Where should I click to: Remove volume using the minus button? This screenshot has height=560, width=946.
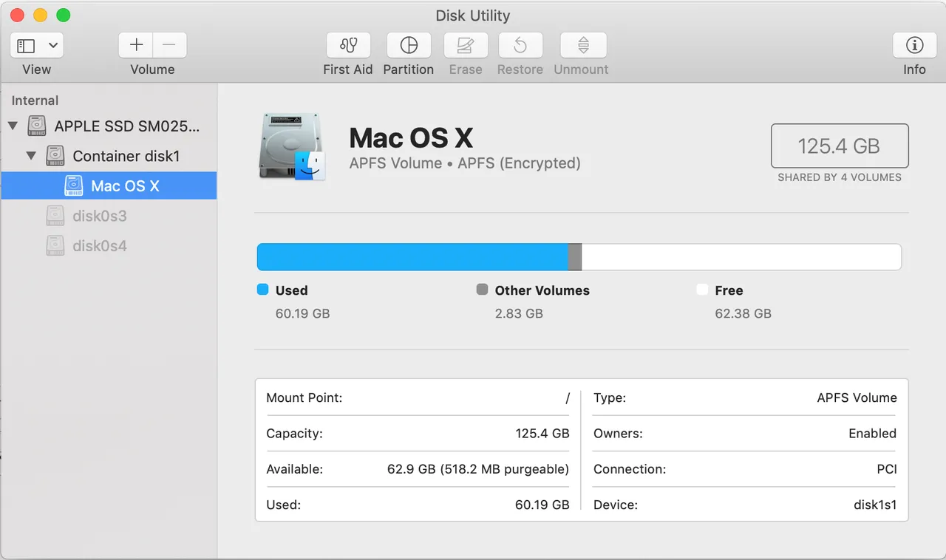click(x=169, y=45)
